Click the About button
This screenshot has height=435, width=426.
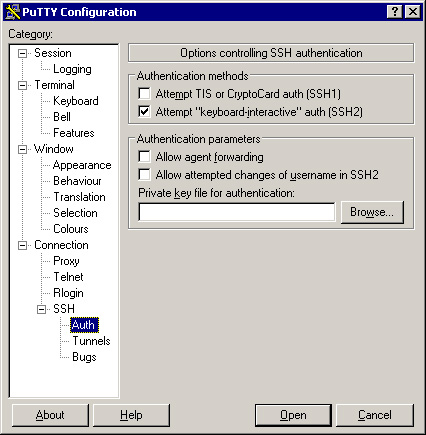pos(50,415)
